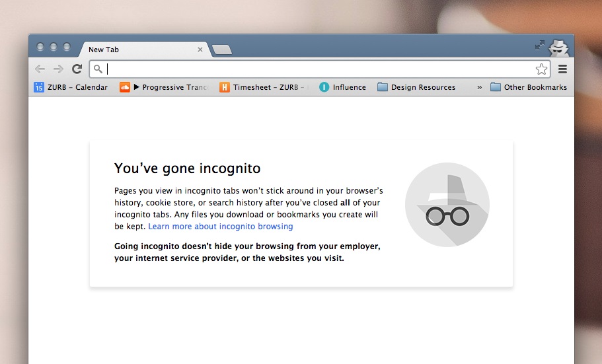602x364 pixels.
Task: Click the search magnifier in the address bar
Action: (98, 69)
